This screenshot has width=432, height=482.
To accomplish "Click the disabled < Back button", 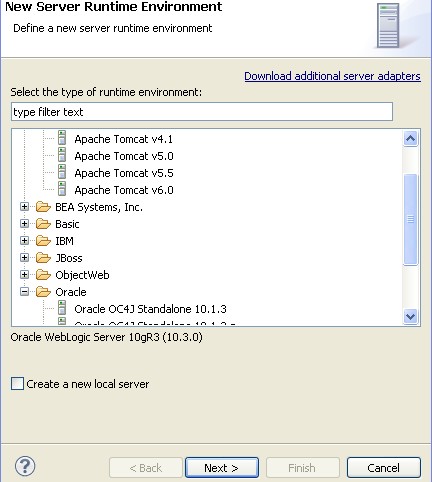I will click(146, 468).
